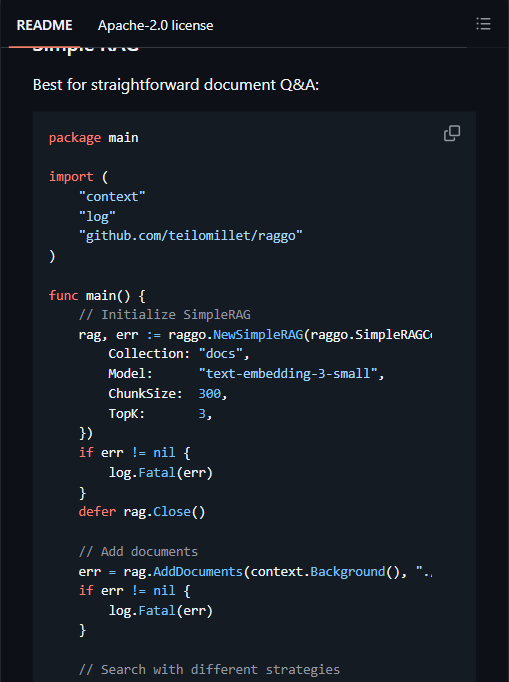Click the 'defer rag.Close()' line

(x=141, y=512)
